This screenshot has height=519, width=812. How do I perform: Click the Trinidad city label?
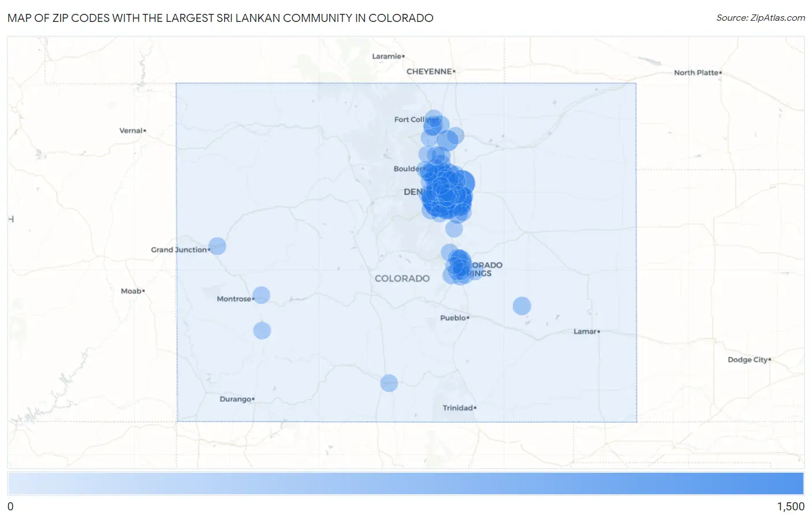click(x=459, y=408)
